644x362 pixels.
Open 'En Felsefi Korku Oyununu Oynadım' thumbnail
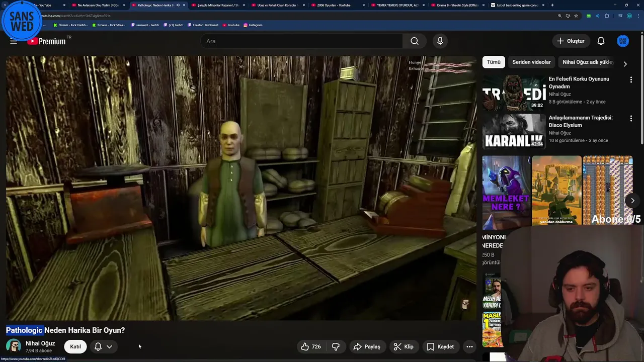pyautogui.click(x=514, y=93)
